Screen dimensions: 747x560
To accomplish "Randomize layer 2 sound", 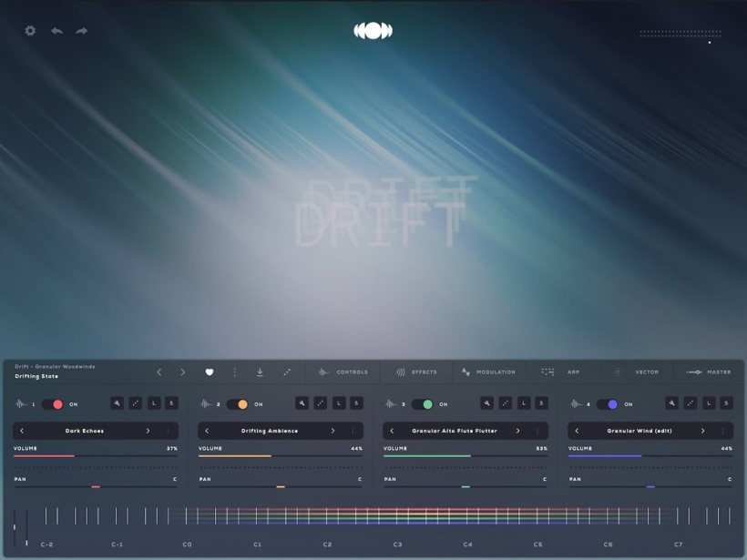I will [x=320, y=403].
